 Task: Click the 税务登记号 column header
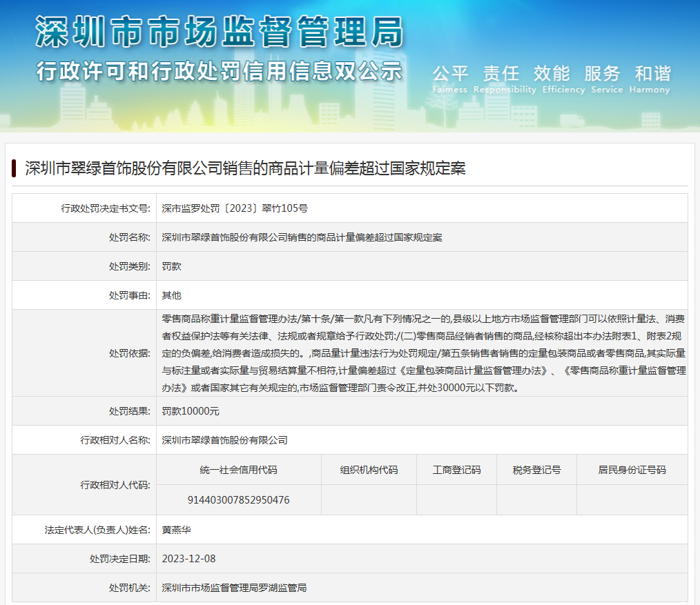click(x=536, y=470)
